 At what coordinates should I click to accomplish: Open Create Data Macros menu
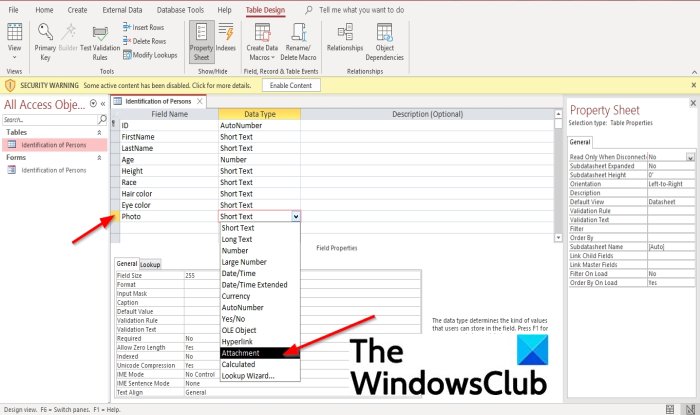[262, 42]
